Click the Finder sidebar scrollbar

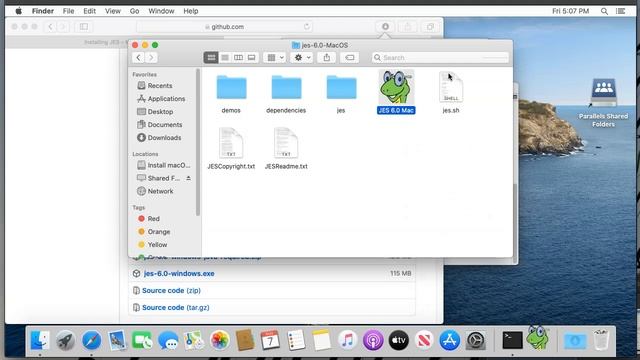coord(198,142)
